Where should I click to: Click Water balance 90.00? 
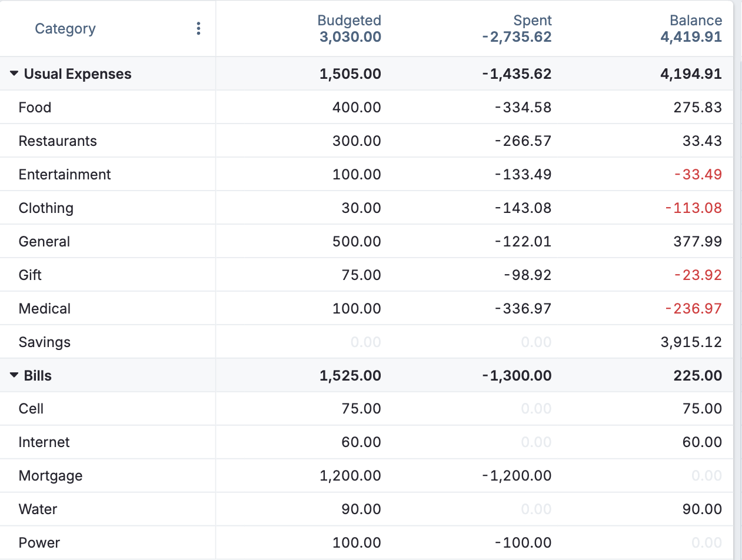tap(703, 509)
